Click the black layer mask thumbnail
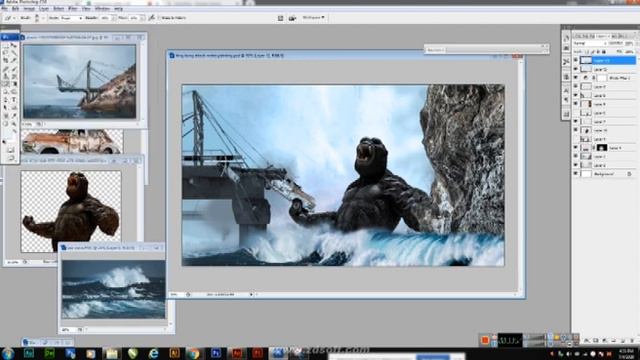Viewport: 640px width, 360px height. coord(602,148)
